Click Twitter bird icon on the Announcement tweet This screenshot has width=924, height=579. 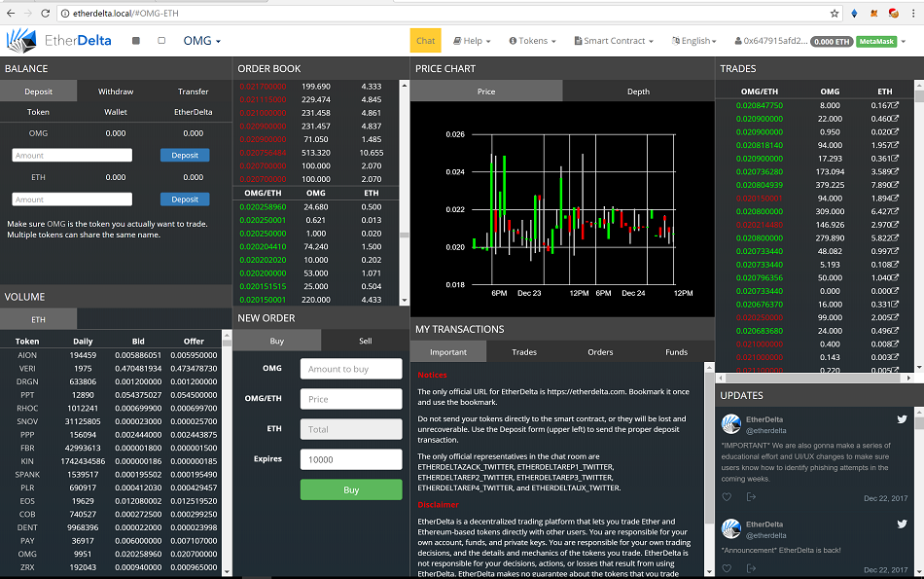(902, 524)
